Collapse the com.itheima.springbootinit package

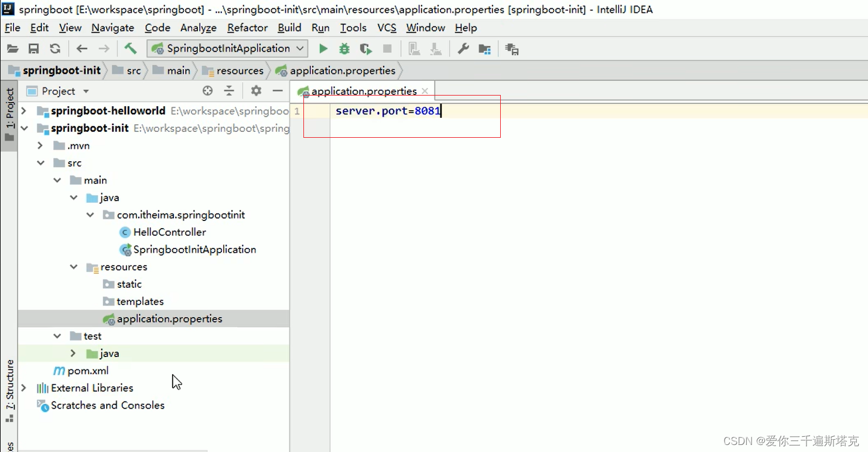coord(90,215)
